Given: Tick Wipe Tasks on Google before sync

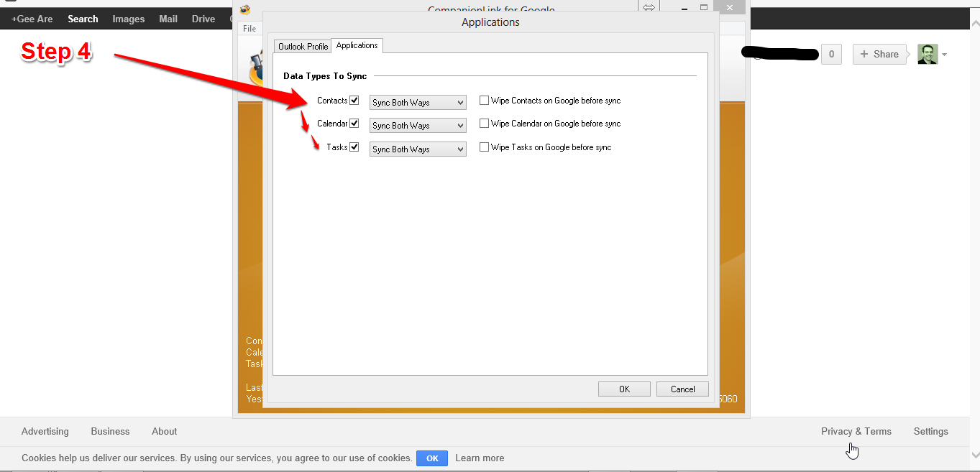Looking at the screenshot, I should pos(485,147).
